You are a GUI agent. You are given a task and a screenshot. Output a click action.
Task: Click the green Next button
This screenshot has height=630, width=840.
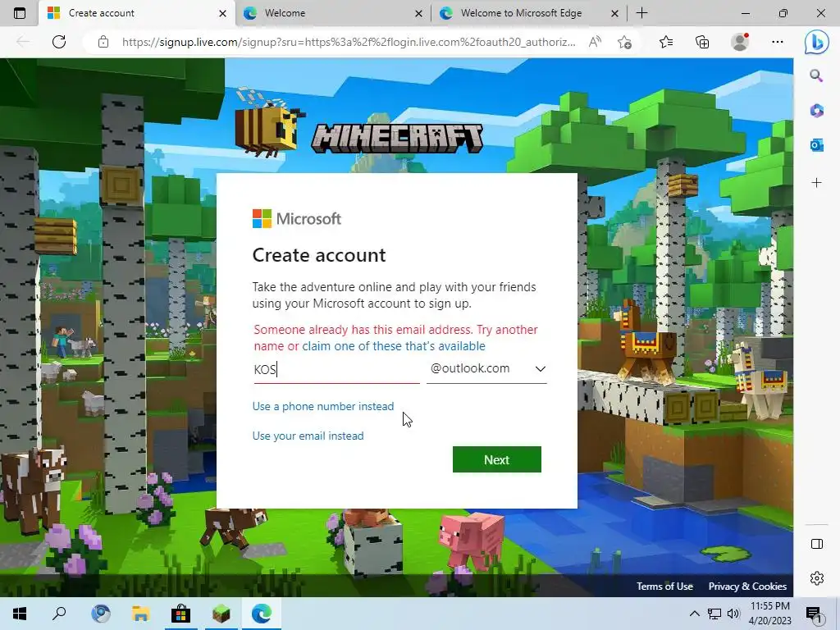tap(496, 459)
